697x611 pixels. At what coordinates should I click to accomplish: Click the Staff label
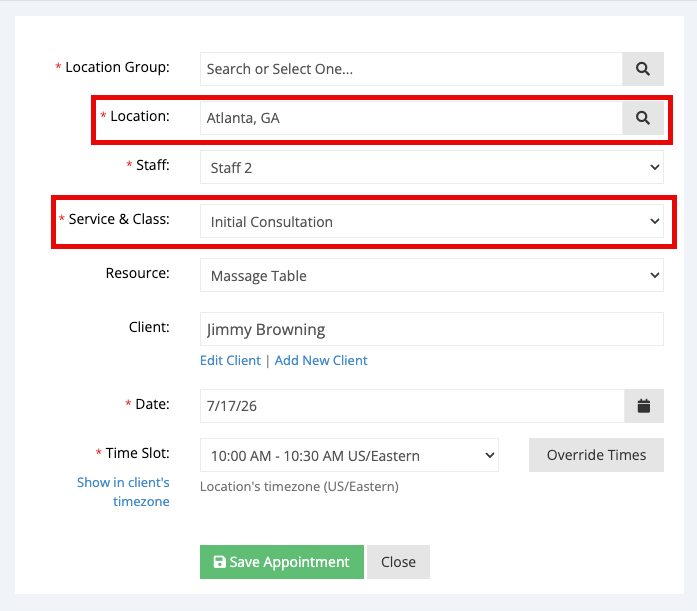[x=152, y=165]
